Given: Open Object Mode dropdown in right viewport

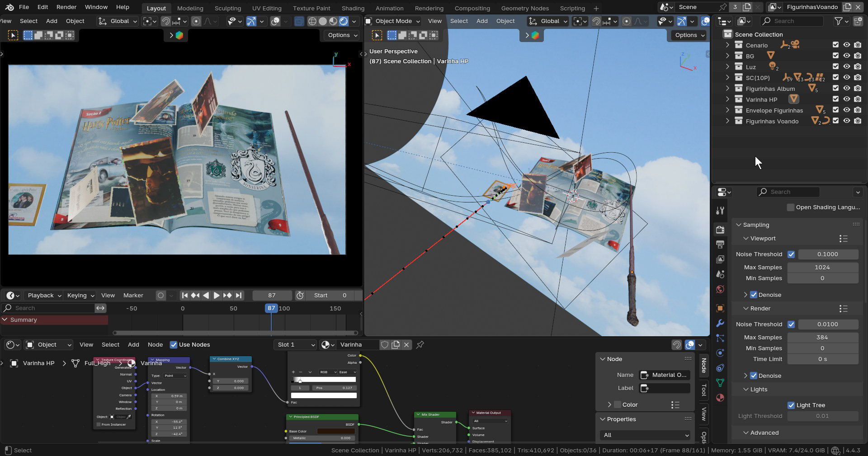Looking at the screenshot, I should click(x=393, y=21).
